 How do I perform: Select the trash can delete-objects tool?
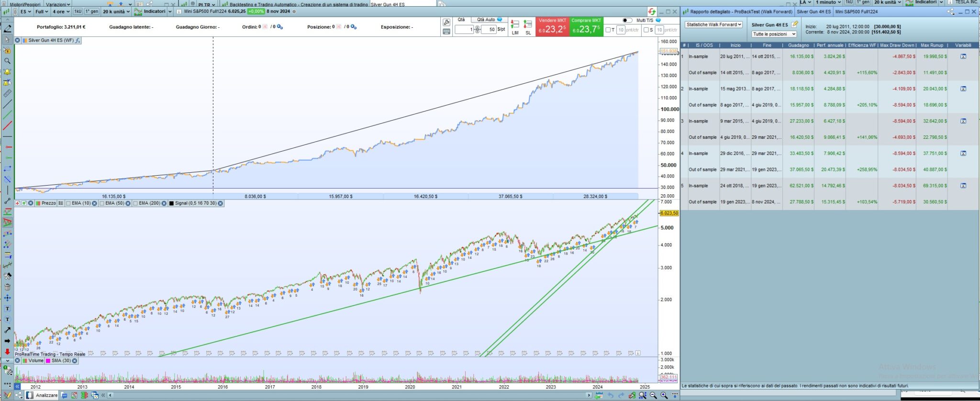pyautogui.click(x=7, y=287)
